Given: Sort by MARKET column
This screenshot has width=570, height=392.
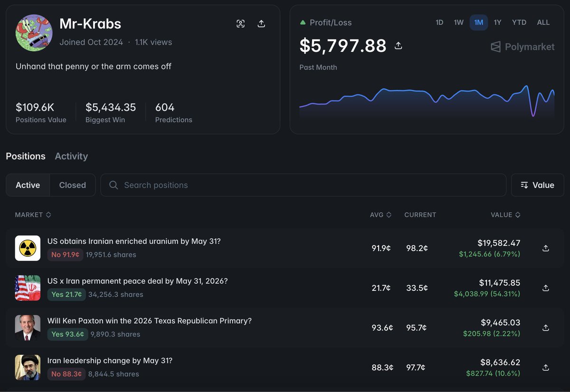Looking at the screenshot, I should click(33, 215).
